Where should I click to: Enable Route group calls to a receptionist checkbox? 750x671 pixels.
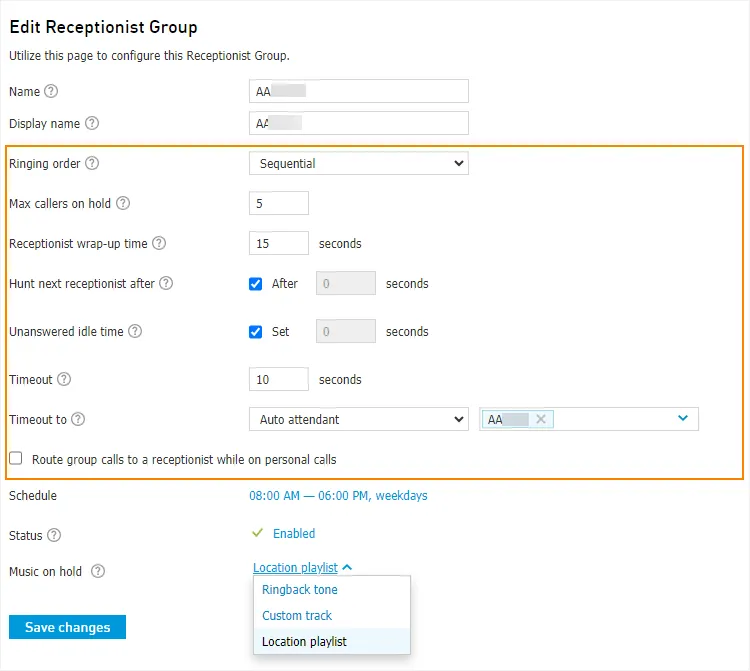coord(16,458)
